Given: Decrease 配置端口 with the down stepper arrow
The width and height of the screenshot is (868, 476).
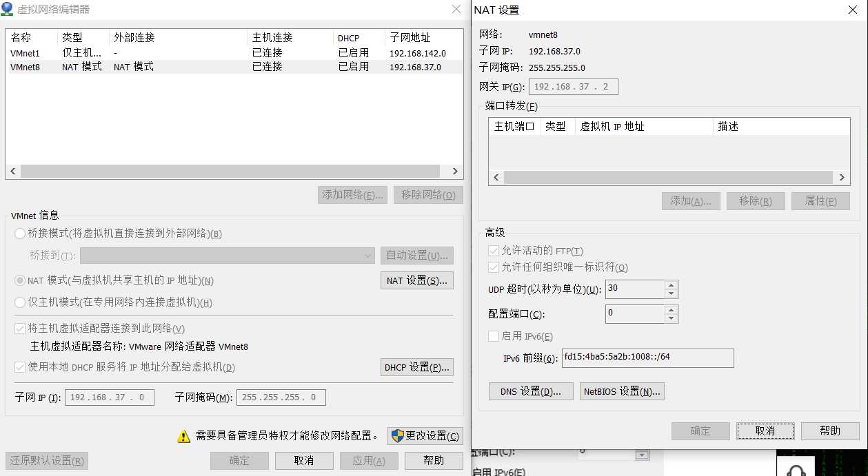Looking at the screenshot, I should tap(671, 318).
